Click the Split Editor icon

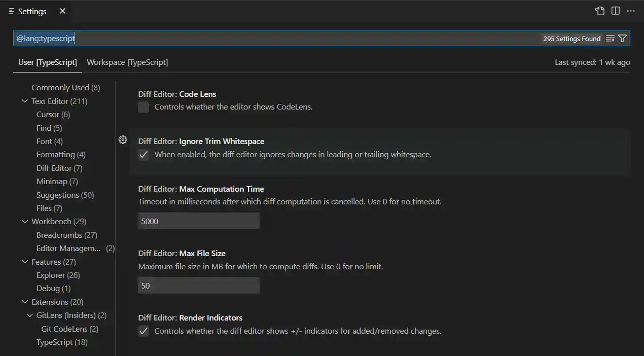click(x=615, y=11)
